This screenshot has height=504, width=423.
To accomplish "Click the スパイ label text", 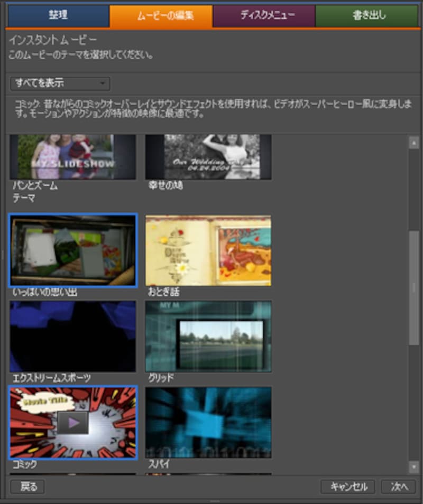I will 159,464.
